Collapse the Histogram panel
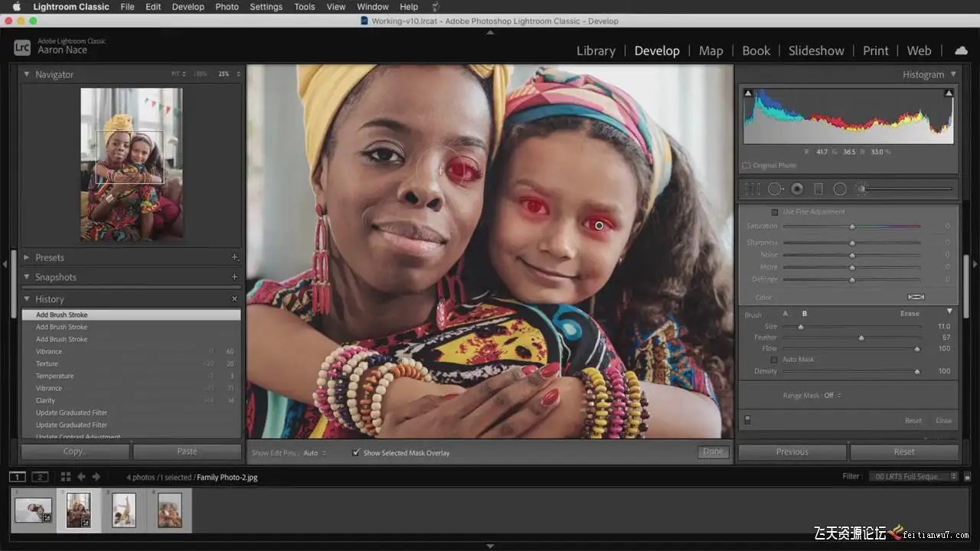980x551 pixels. (x=953, y=74)
